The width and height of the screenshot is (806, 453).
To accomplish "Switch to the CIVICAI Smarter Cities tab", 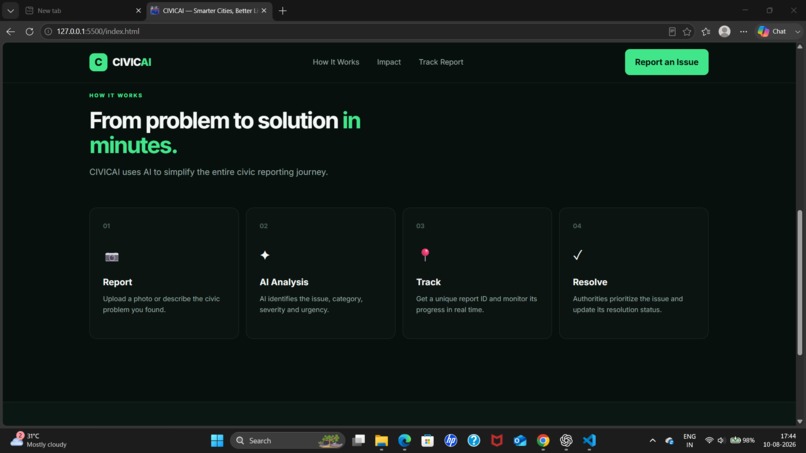I will tap(209, 11).
